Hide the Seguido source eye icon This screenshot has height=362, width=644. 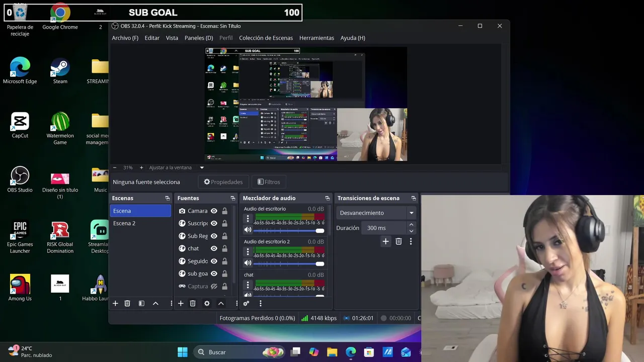coord(214,261)
